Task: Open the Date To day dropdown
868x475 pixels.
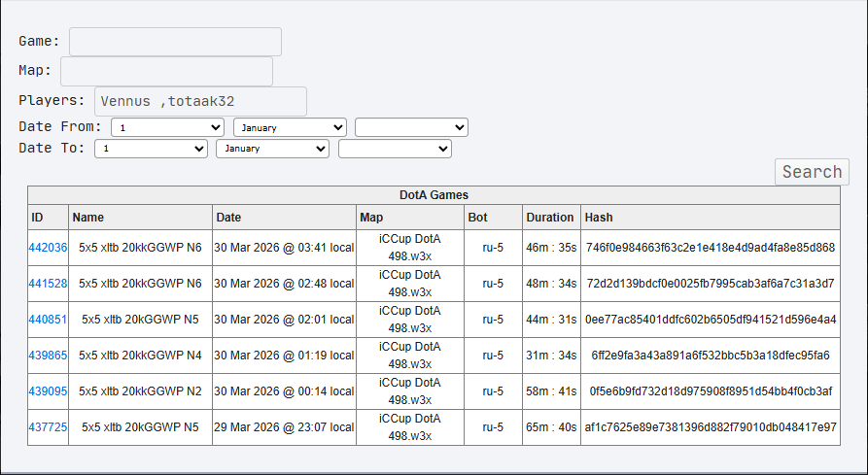Action: (151, 149)
